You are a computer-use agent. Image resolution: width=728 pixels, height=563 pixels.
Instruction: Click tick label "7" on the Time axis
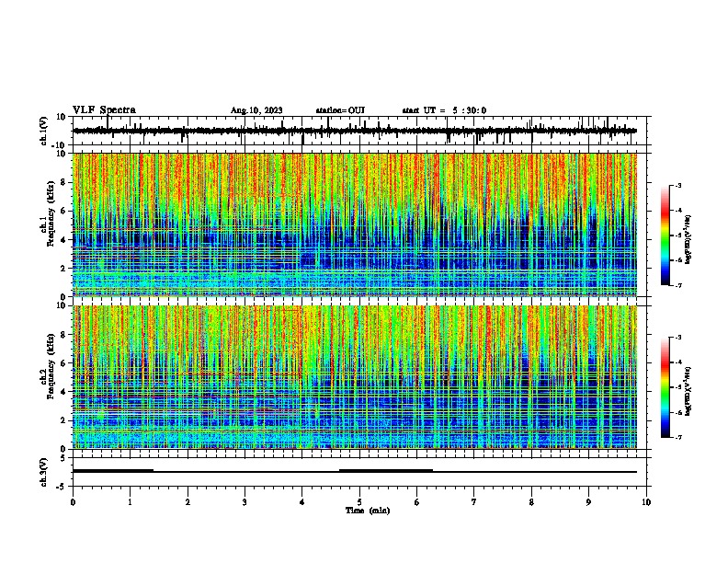tap(474, 502)
